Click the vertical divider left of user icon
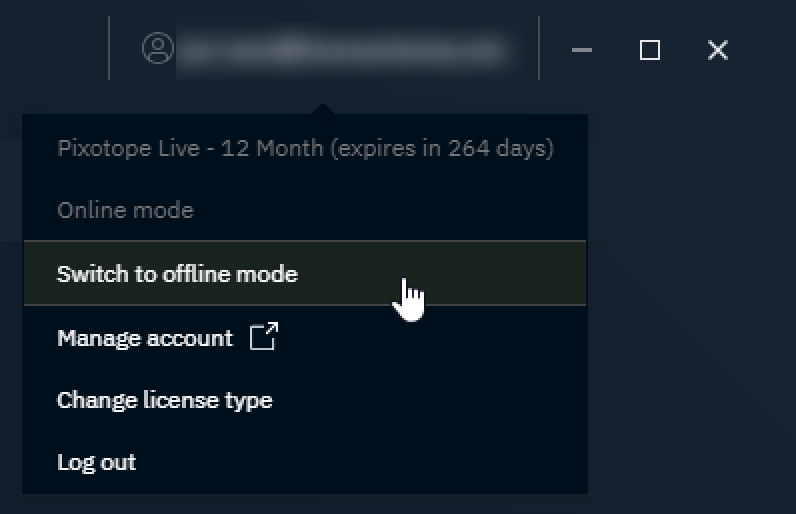The height and width of the screenshot is (514, 796). pyautogui.click(x=109, y=47)
